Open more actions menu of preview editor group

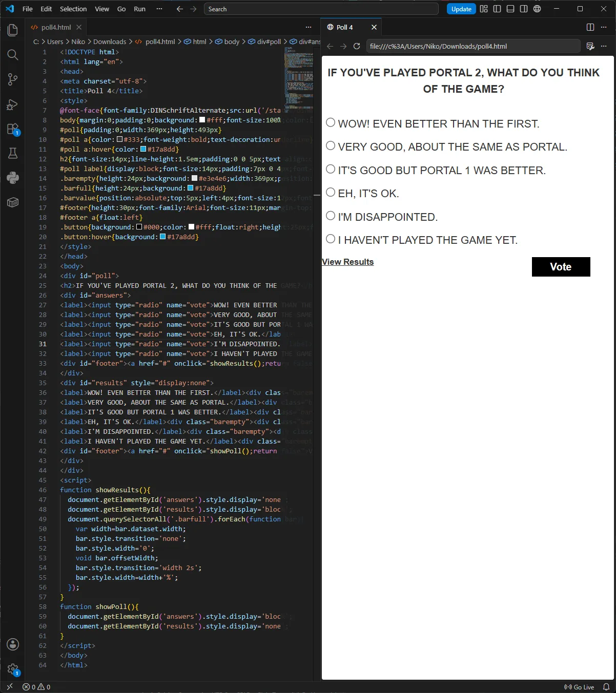click(x=604, y=27)
